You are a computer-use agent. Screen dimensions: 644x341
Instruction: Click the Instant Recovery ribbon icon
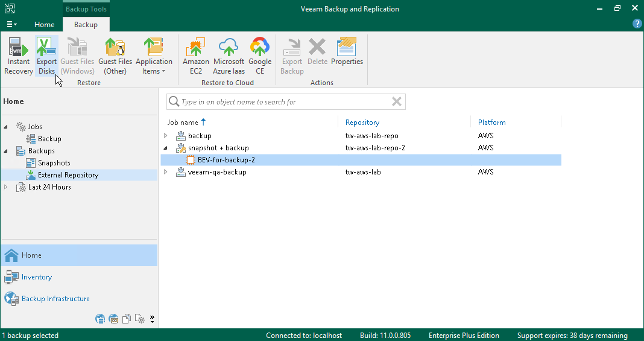click(x=19, y=56)
